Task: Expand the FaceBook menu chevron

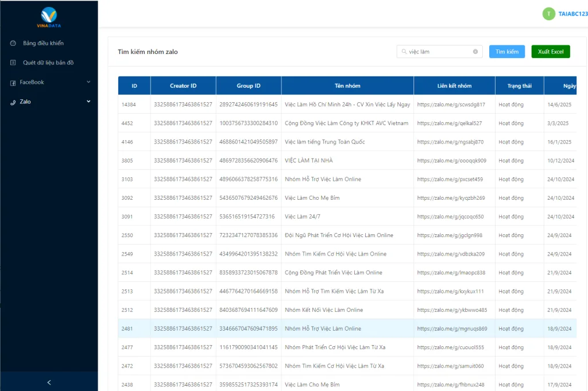Action: 88,82
